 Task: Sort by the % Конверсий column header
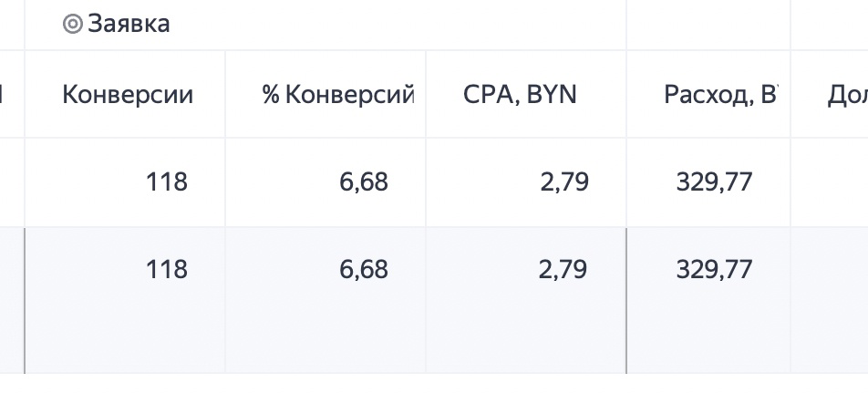pos(338,95)
